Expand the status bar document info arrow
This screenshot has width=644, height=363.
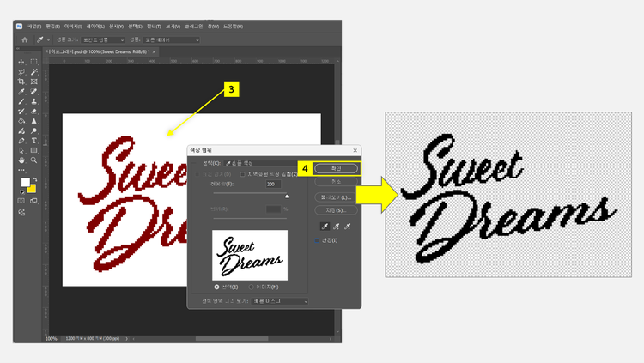point(127,339)
